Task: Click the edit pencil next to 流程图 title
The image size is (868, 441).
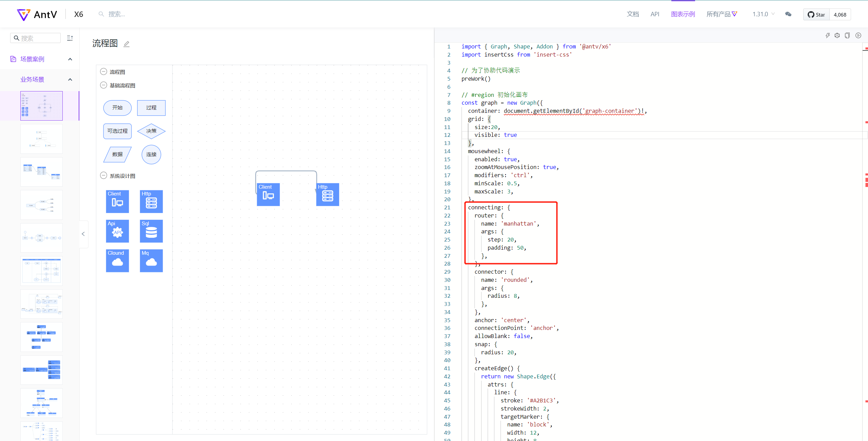Action: click(126, 44)
